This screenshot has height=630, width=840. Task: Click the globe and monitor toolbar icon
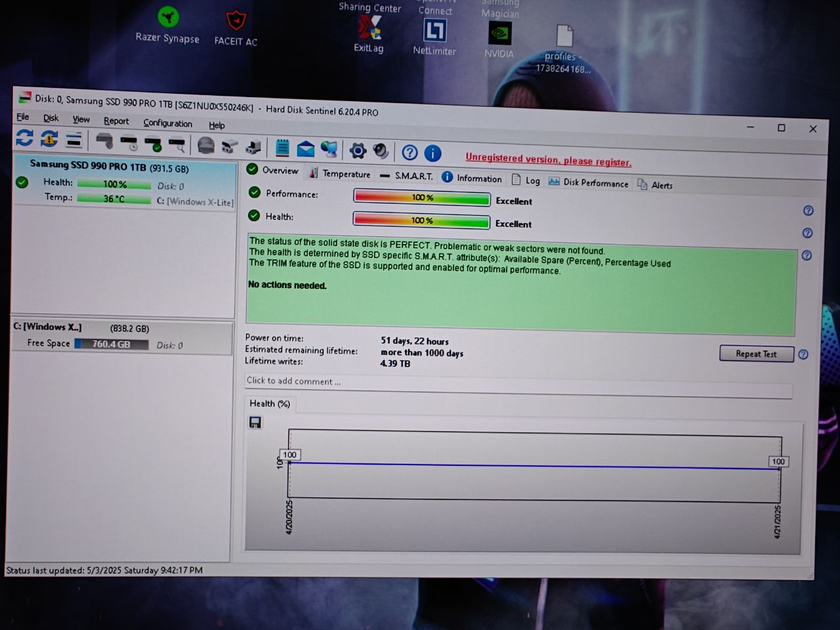[x=329, y=150]
